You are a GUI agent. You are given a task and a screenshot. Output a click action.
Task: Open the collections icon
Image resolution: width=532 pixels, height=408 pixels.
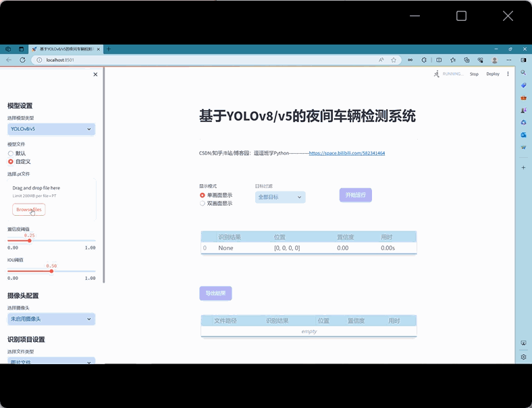point(467,60)
